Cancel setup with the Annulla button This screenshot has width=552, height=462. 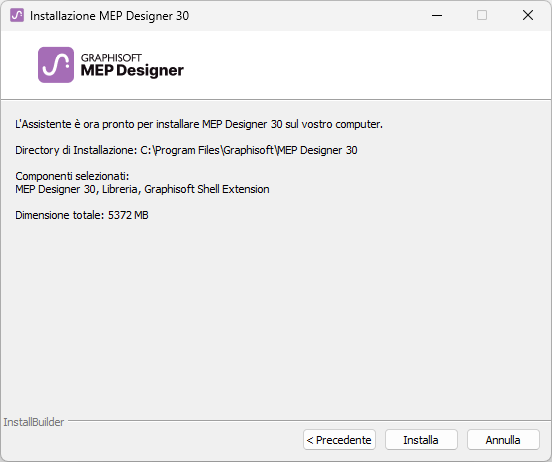click(x=503, y=439)
